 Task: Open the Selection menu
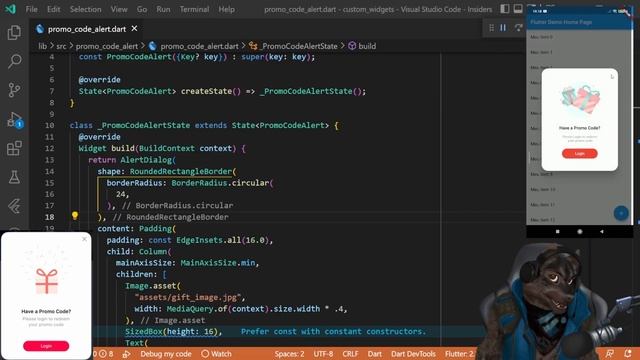point(85,9)
